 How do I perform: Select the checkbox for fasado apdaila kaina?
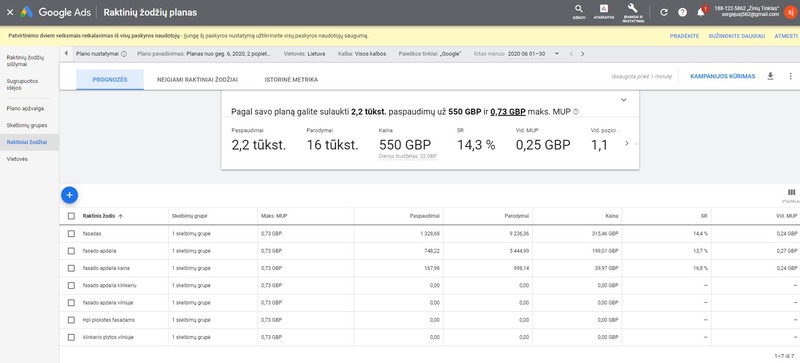(x=71, y=268)
